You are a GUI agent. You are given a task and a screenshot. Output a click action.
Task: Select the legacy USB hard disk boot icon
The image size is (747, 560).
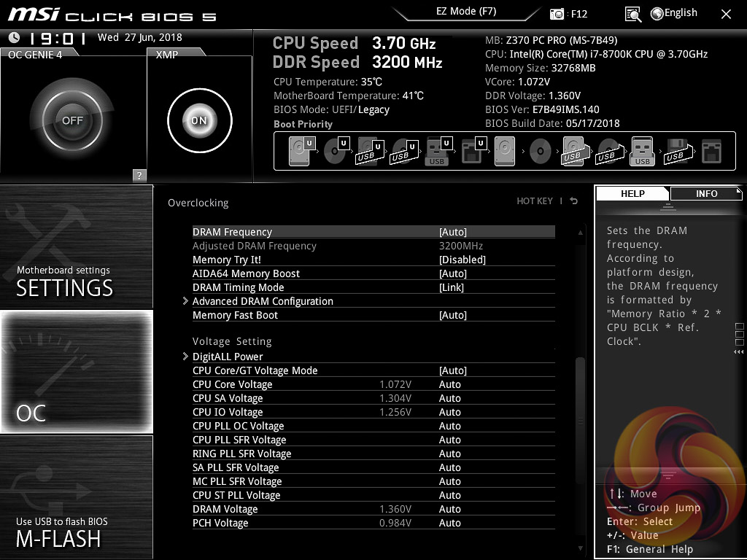click(x=573, y=151)
